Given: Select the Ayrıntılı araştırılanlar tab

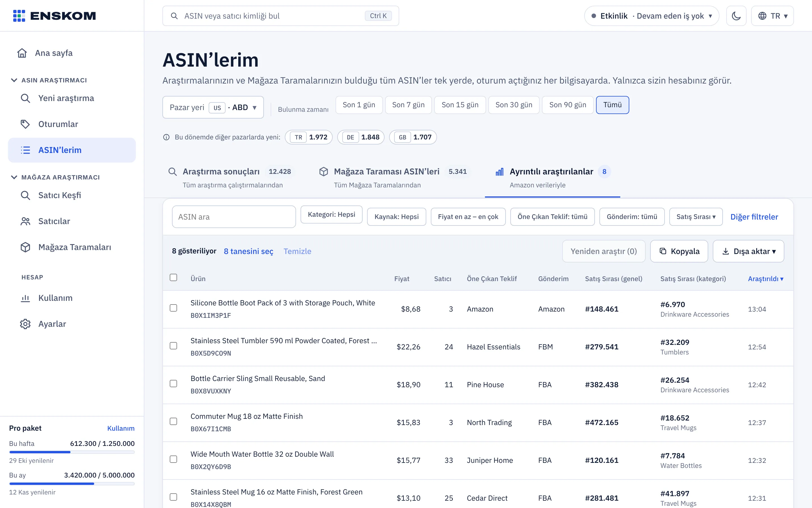Looking at the screenshot, I should pyautogui.click(x=552, y=178).
